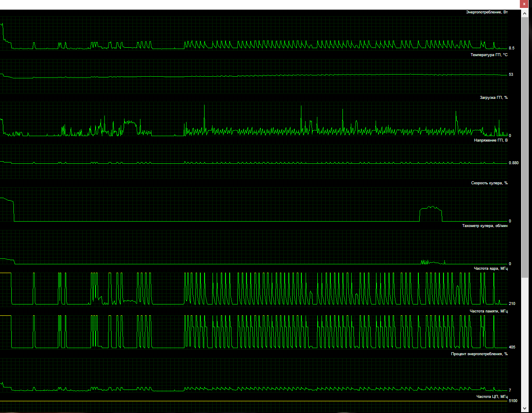Click the Напряжение ГП, В label
The width and height of the screenshot is (532, 413).
tap(491, 140)
